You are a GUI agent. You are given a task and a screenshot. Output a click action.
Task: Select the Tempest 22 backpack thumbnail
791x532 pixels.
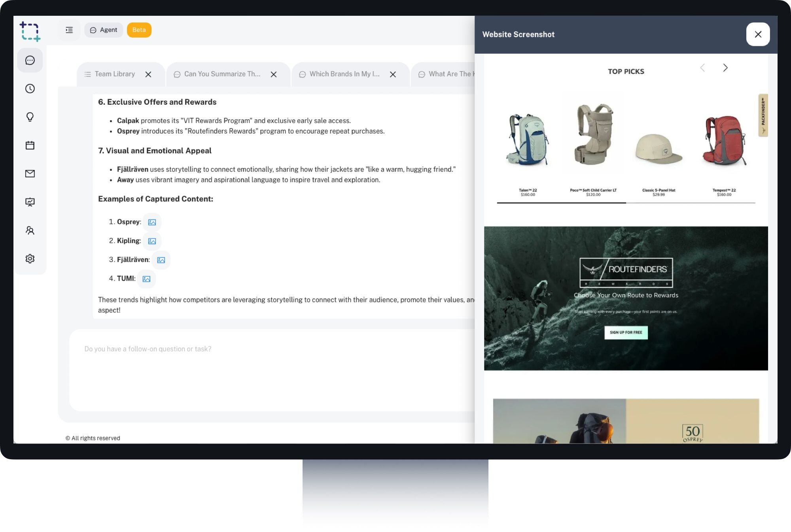coord(724,140)
